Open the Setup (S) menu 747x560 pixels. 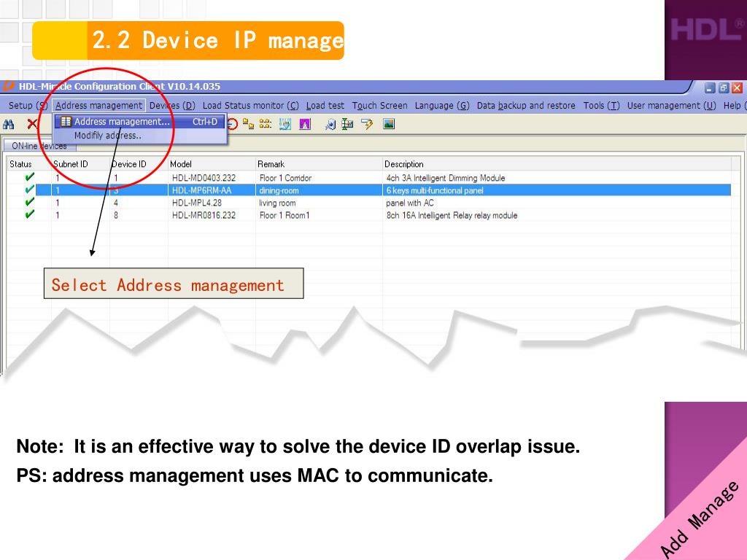[x=28, y=105]
